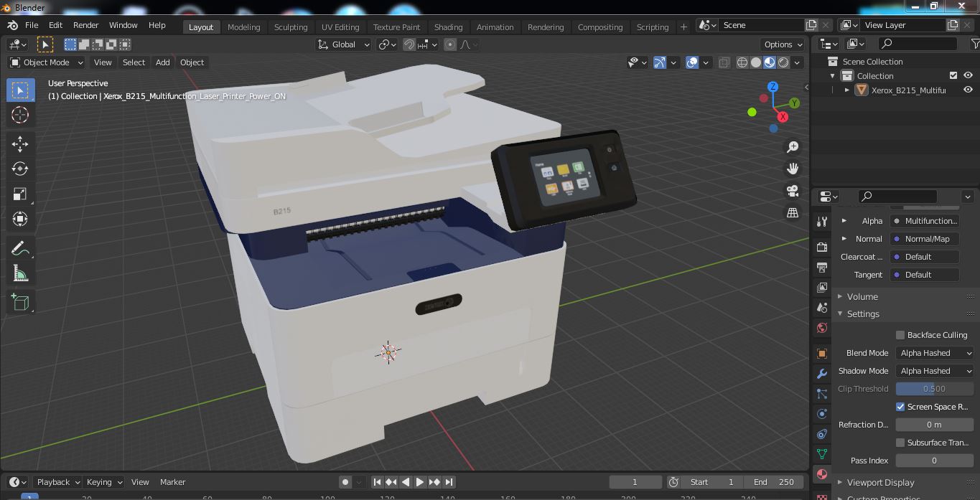Open the World properties tab
980x500 pixels.
coord(822,328)
